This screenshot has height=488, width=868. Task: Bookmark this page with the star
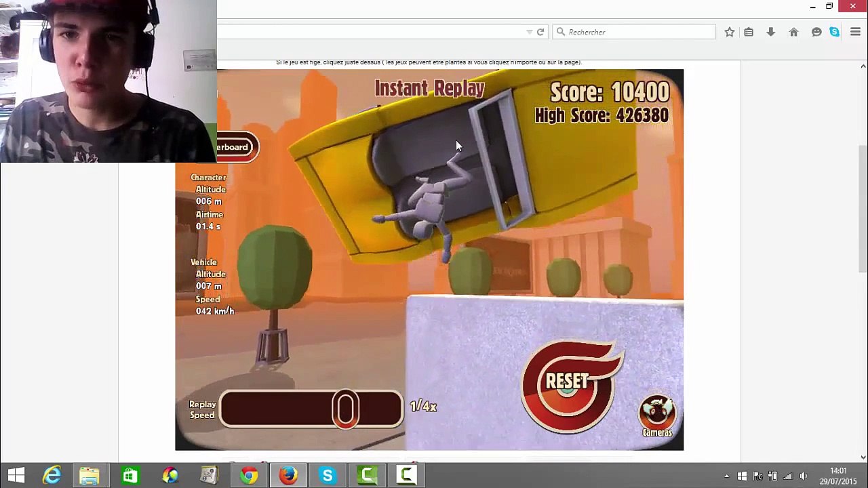pos(730,32)
